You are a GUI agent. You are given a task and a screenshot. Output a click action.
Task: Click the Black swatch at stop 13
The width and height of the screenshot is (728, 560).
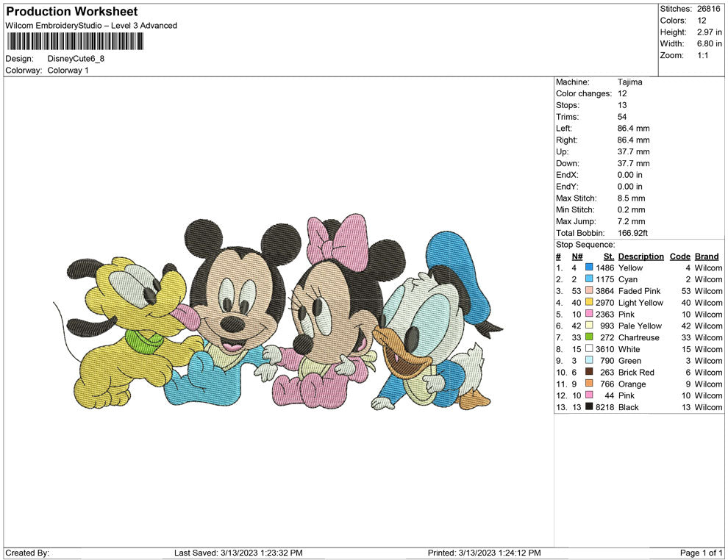click(x=588, y=407)
